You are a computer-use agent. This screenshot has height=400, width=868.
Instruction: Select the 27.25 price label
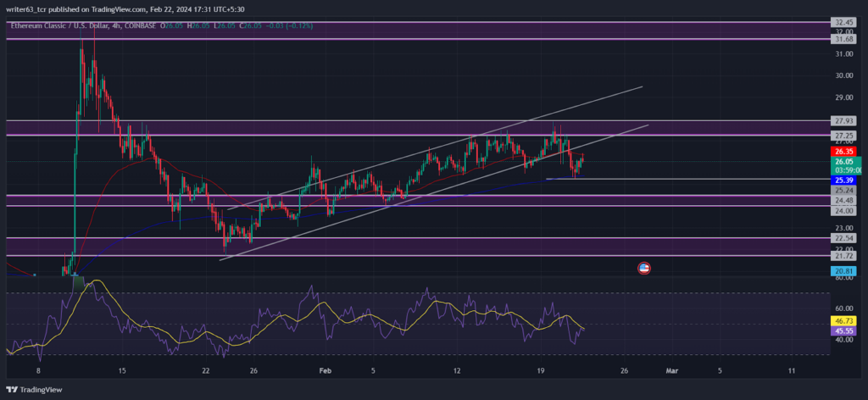point(843,135)
